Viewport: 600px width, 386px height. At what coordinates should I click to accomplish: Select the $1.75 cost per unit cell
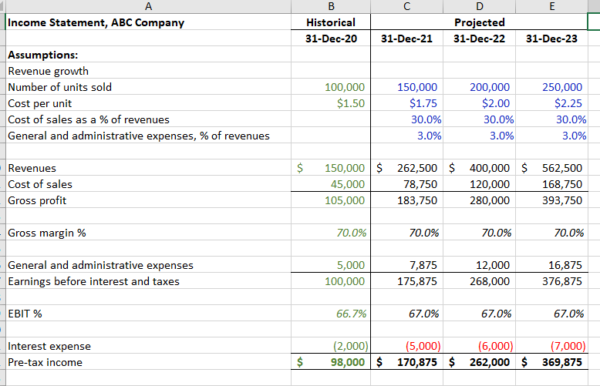click(407, 103)
